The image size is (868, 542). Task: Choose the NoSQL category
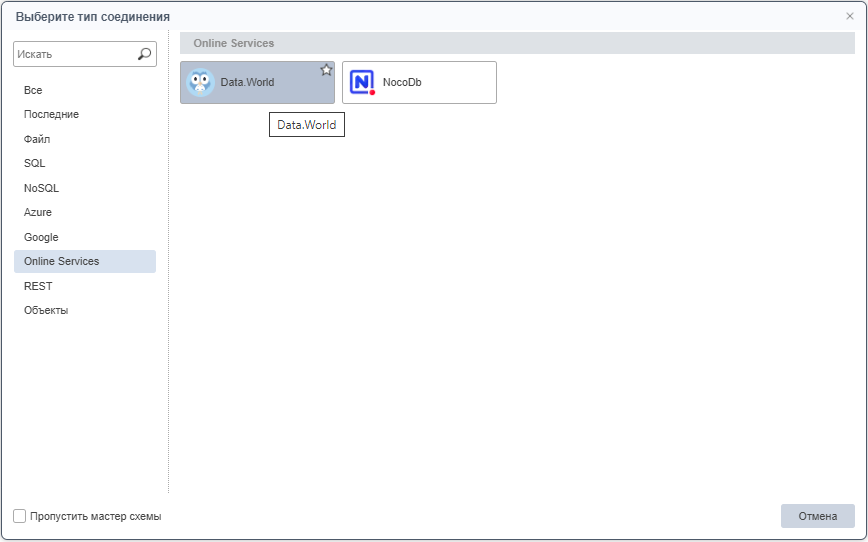pyautogui.click(x=42, y=188)
